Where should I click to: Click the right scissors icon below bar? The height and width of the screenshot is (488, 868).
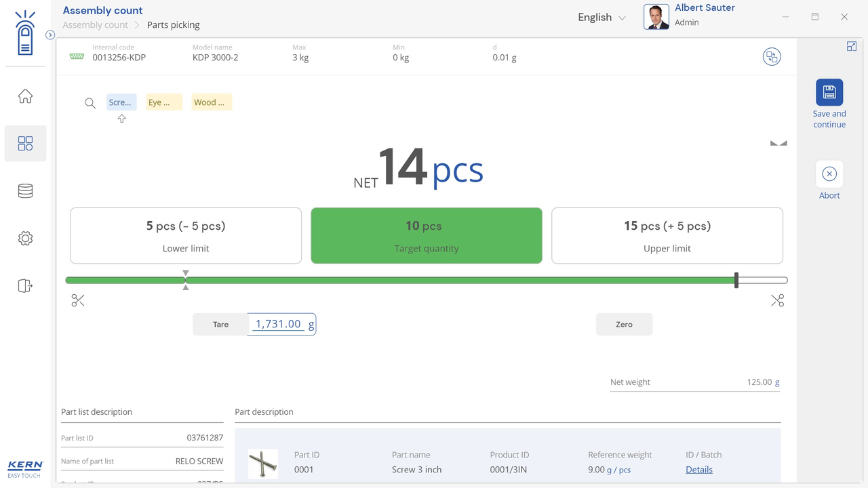tap(777, 301)
